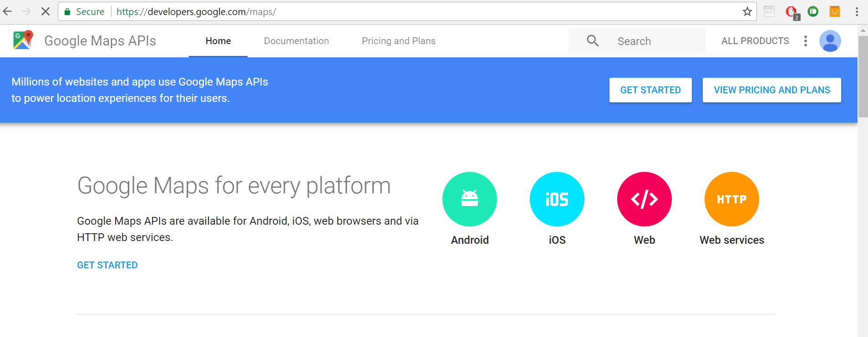Screen dimensions: 868x337
Task: Follow the GET STARTED link below the description
Action: [107, 265]
